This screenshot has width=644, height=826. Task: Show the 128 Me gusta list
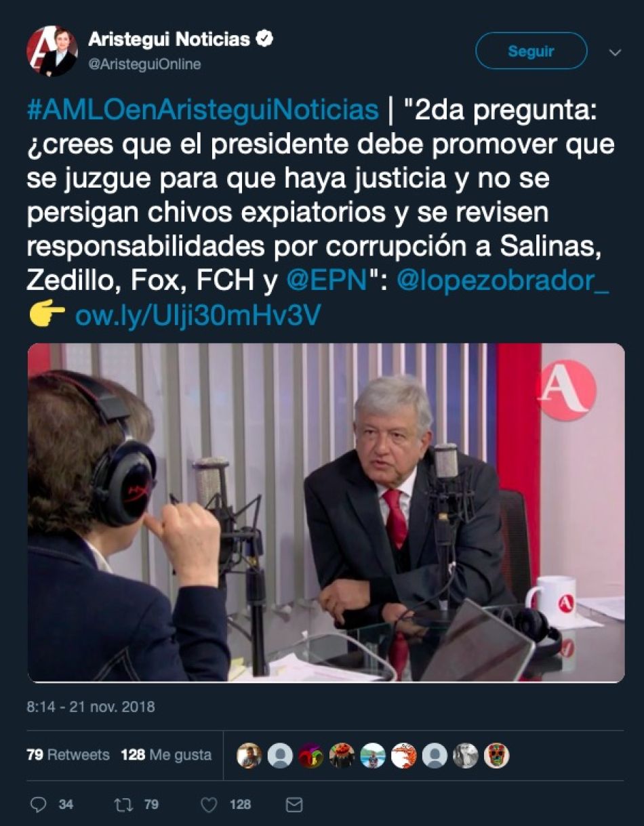click(x=166, y=755)
